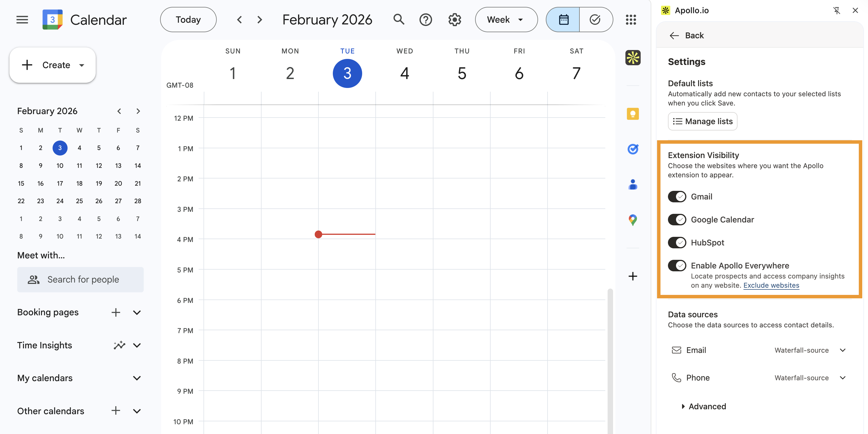Open the Week view dropdown
The width and height of the screenshot is (868, 434).
506,20
